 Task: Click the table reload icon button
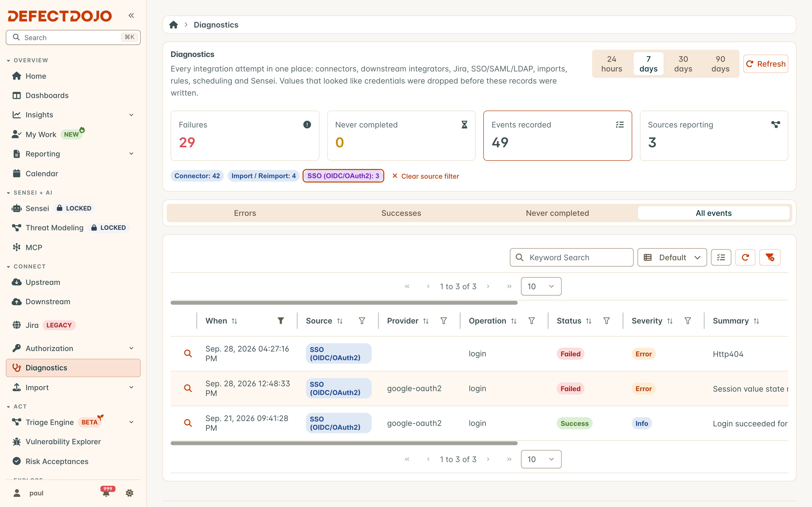pos(745,258)
